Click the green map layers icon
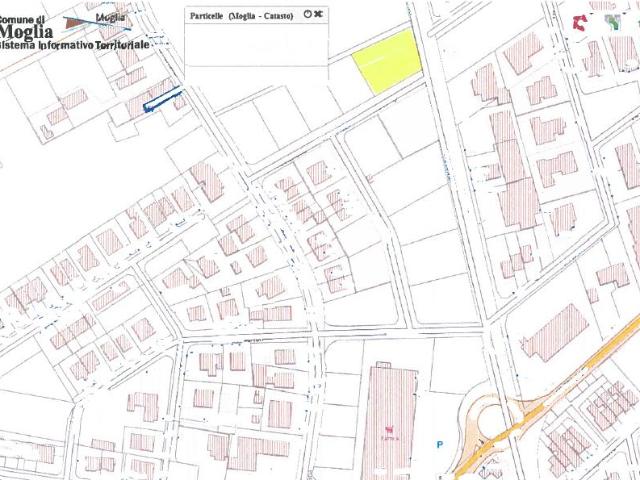Screen dimensions: 640x480 coord(613,22)
